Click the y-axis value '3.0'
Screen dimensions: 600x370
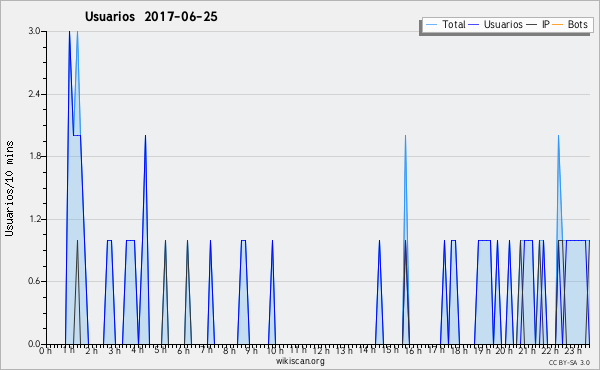pos(34,31)
